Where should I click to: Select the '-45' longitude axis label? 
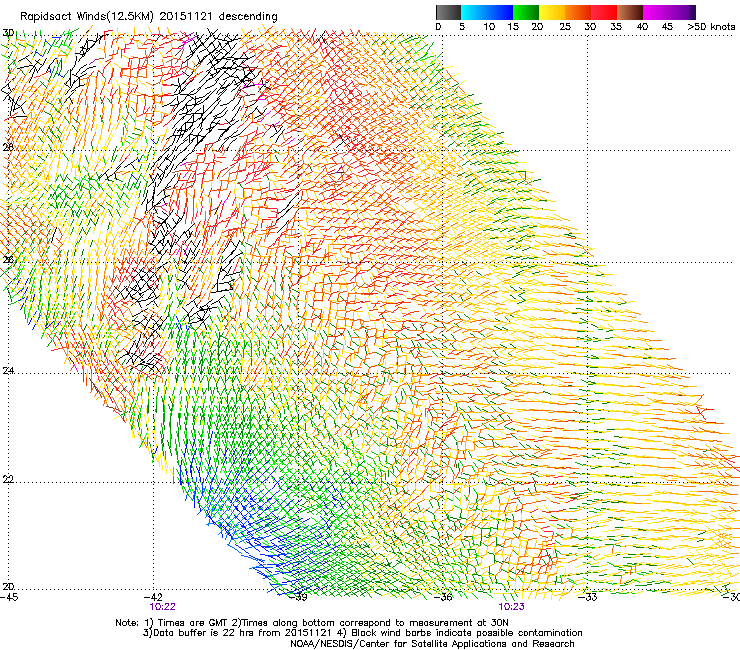pos(9,597)
